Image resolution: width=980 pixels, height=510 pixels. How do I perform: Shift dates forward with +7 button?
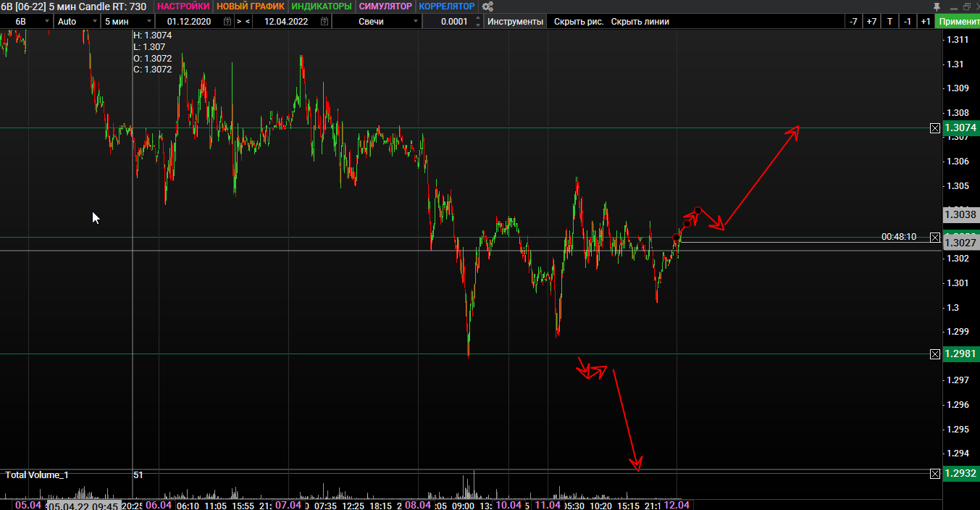coord(871,22)
